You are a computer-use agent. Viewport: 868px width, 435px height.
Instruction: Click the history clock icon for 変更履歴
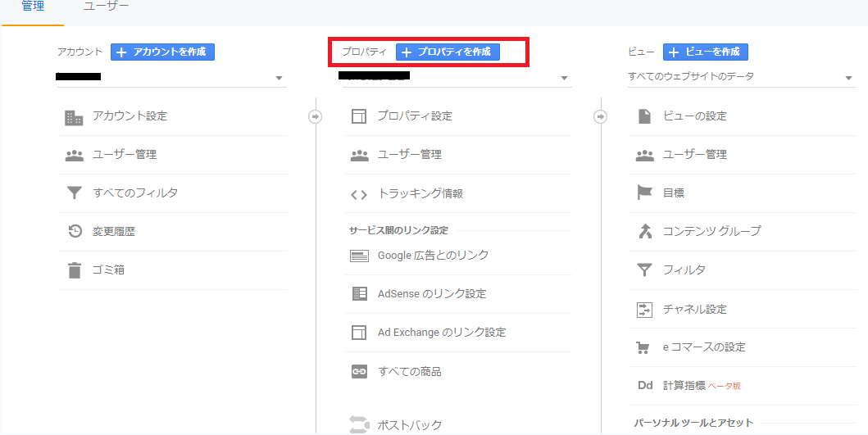(75, 232)
